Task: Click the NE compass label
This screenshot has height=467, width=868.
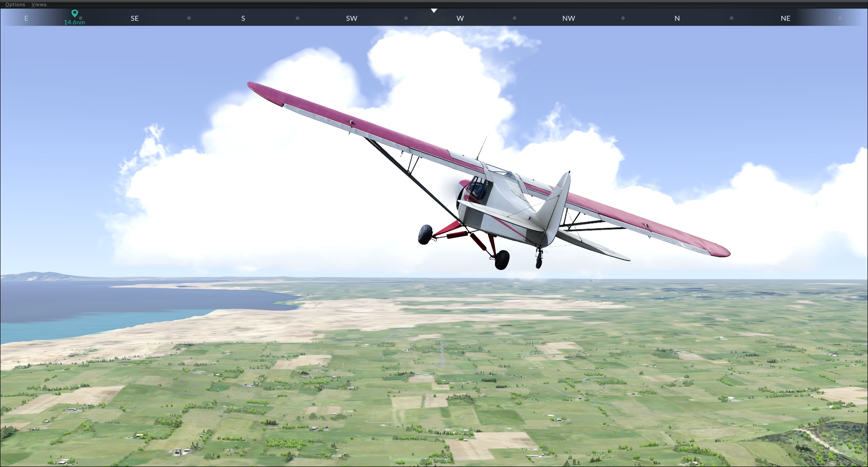Action: 786,19
